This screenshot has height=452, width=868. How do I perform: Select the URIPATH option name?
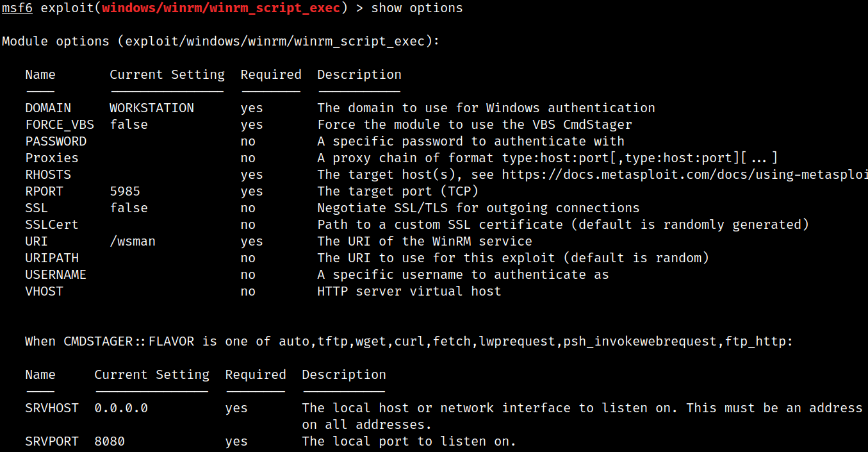click(52, 258)
